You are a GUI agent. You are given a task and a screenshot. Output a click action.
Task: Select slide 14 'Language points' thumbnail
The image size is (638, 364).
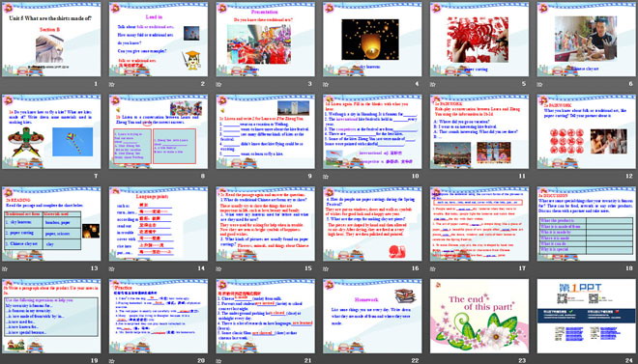(x=159, y=223)
